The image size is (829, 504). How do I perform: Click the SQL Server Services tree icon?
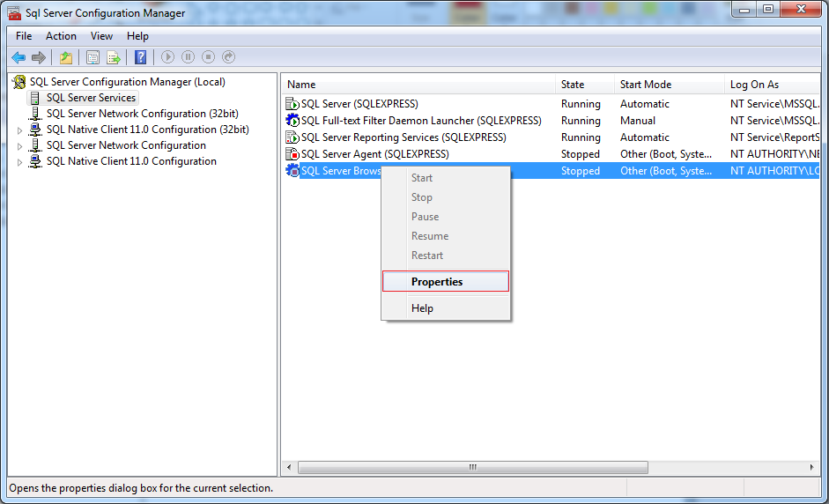pyautogui.click(x=35, y=98)
